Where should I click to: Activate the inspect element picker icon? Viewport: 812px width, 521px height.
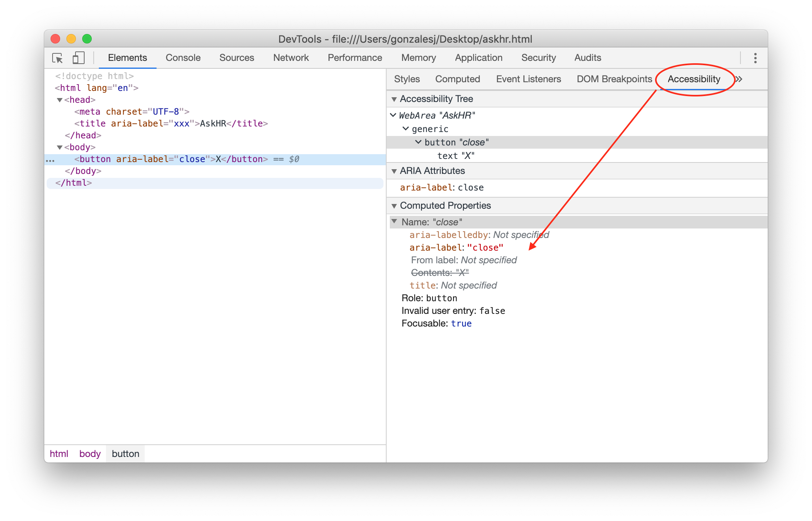point(57,58)
